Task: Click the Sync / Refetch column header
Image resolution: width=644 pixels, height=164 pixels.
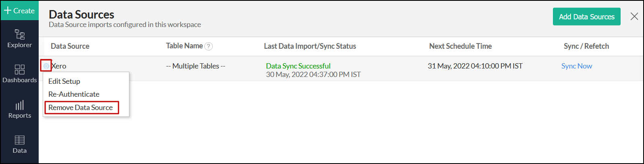Action: [x=586, y=46]
